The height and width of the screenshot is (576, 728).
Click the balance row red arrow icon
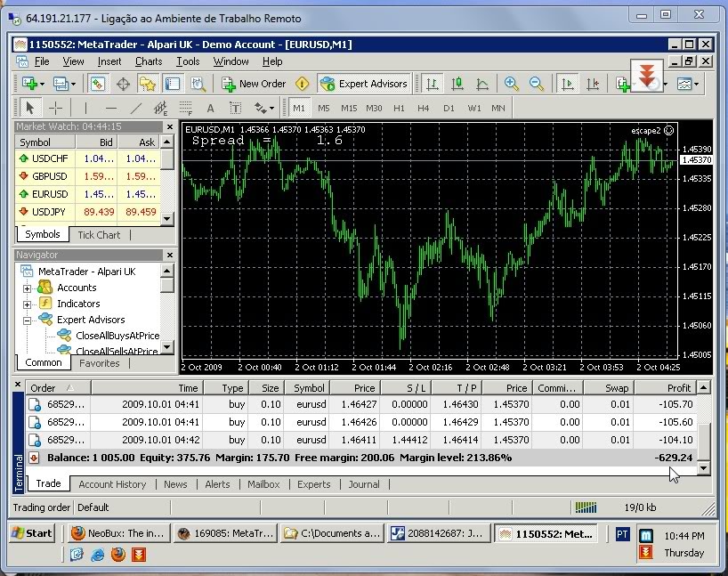pos(34,458)
